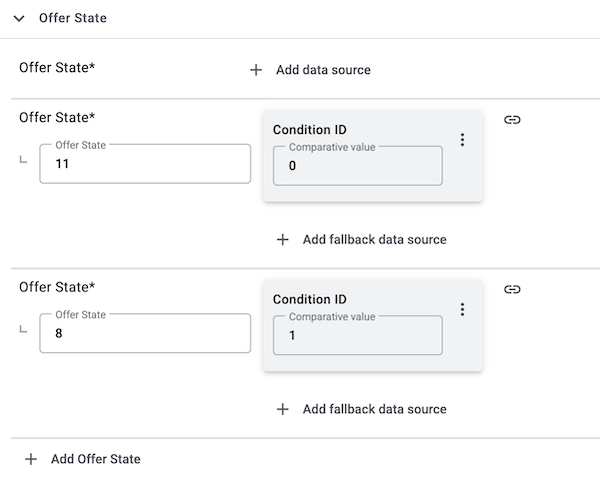This screenshot has height=489, width=600.
Task: Click plus icon next to Add data source
Action: pos(256,70)
